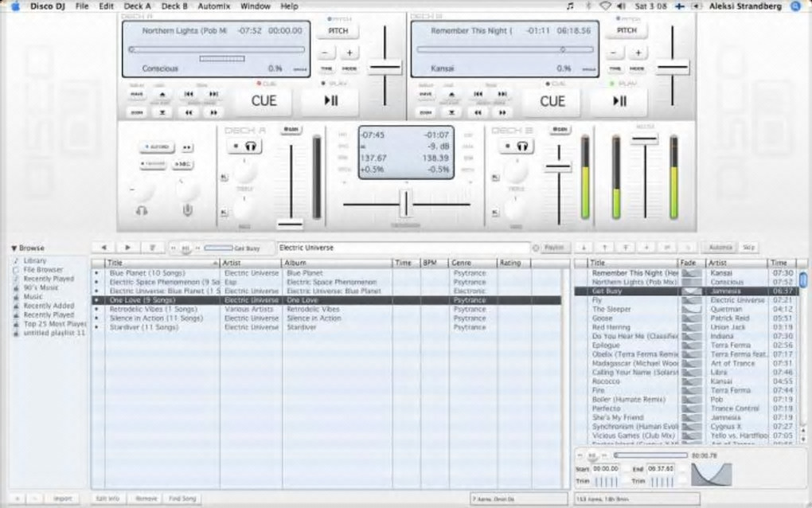Toggle the Deck B treble kill switch

[x=496, y=178]
